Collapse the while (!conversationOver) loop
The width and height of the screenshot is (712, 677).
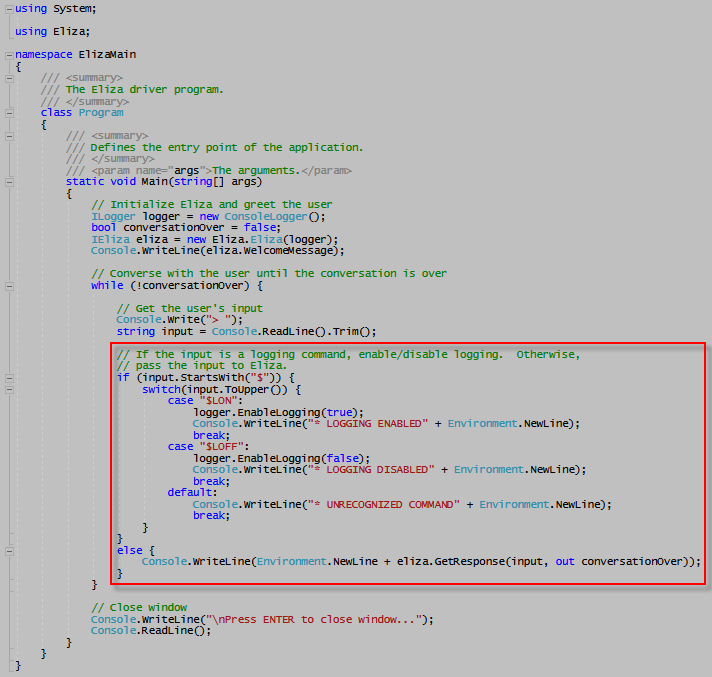[9, 286]
